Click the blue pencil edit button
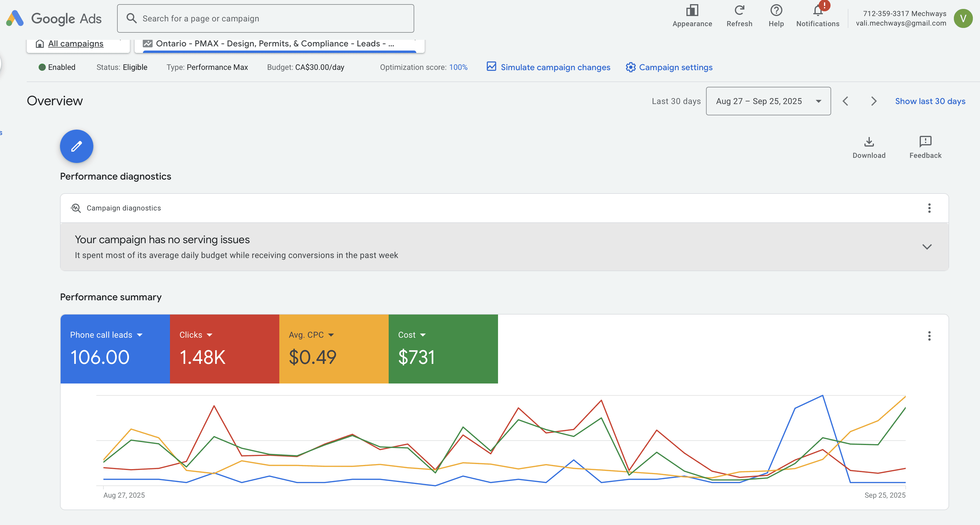This screenshot has height=525, width=980. tap(76, 146)
